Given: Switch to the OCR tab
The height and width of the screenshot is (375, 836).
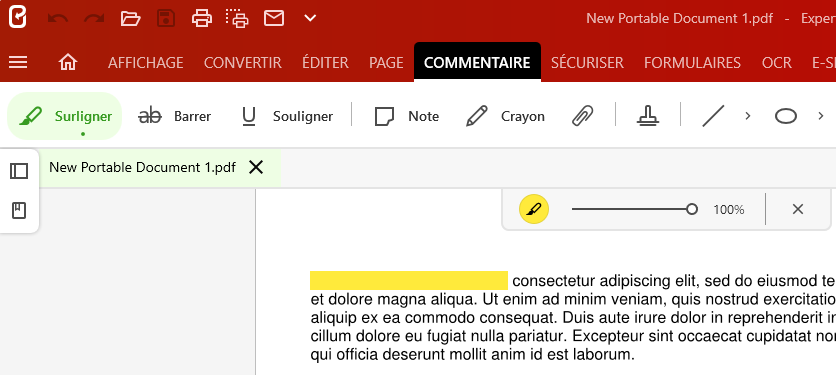Looking at the screenshot, I should 777,62.
